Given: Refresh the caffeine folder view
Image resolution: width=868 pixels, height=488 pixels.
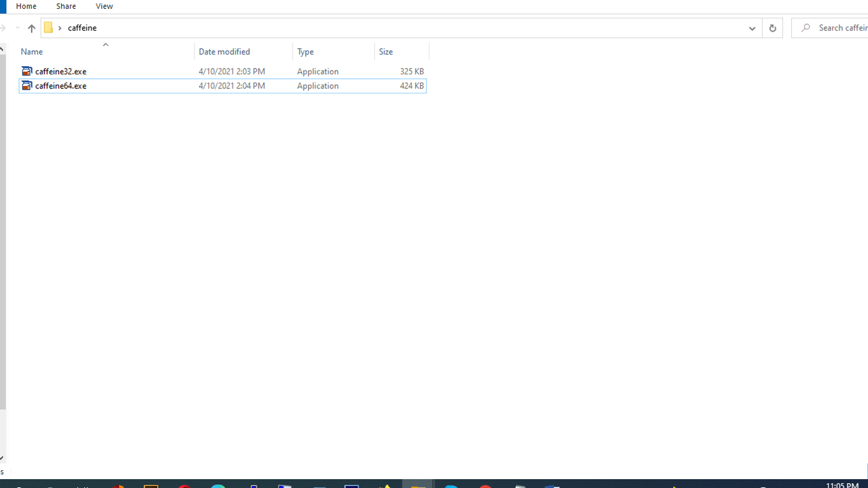Looking at the screenshot, I should (x=772, y=28).
